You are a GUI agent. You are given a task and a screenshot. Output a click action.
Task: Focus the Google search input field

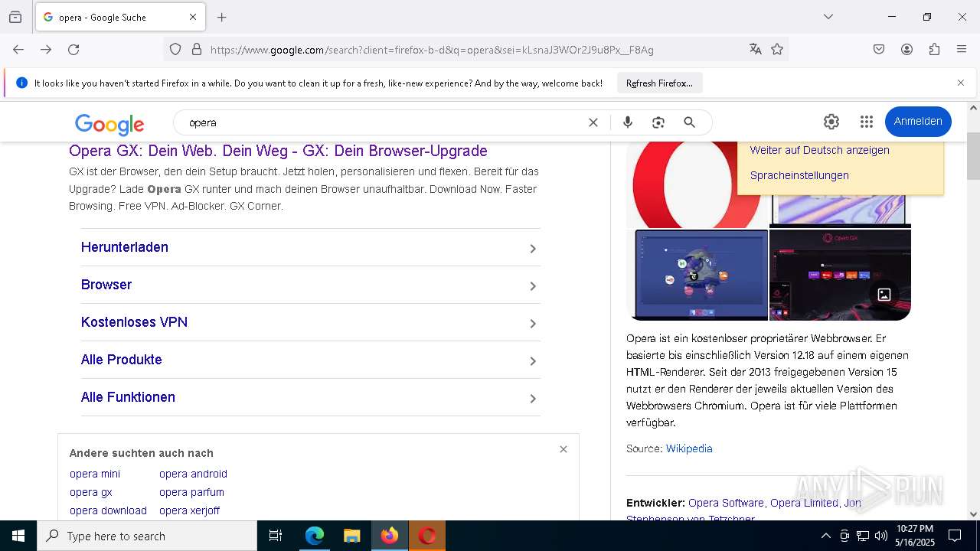[383, 122]
